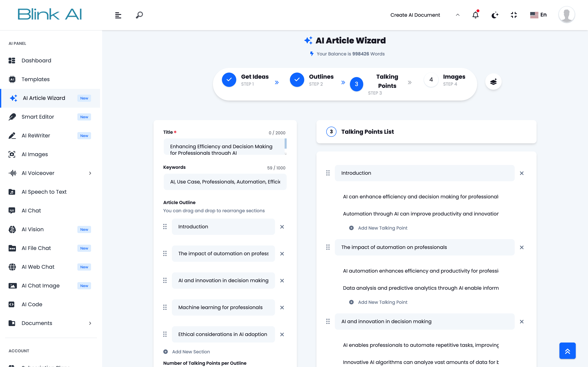Remove the Machine learning for professionals section
588x367 pixels.
pyautogui.click(x=282, y=307)
